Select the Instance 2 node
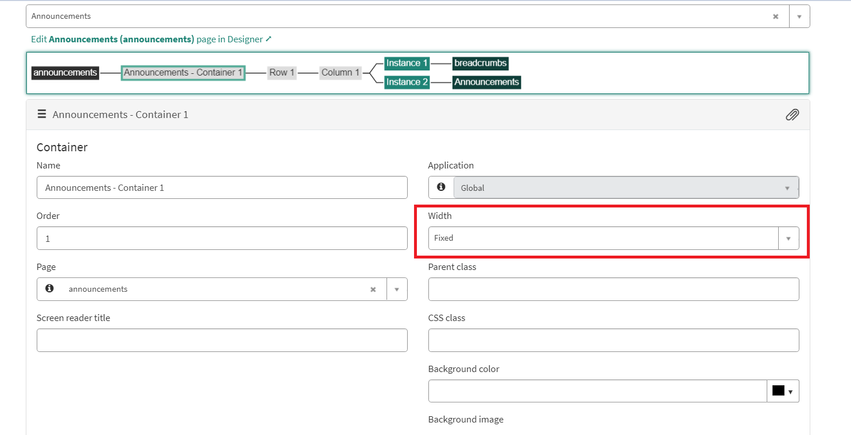This screenshot has height=435, width=851. point(407,82)
